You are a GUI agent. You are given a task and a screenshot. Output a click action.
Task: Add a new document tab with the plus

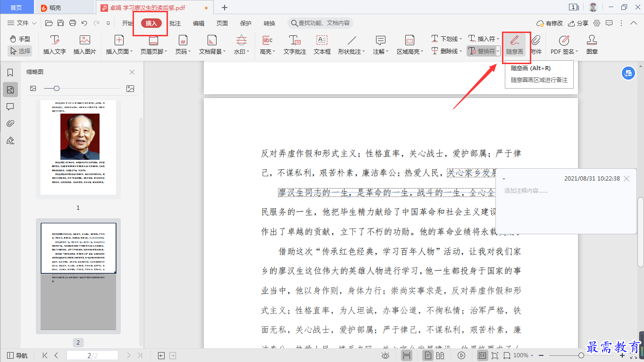225,8
